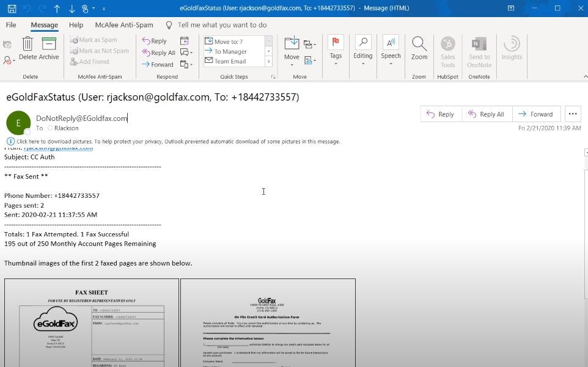This screenshot has height=367, width=588.
Task: Click Add Friend in McAfee group
Action: pyautogui.click(x=90, y=62)
